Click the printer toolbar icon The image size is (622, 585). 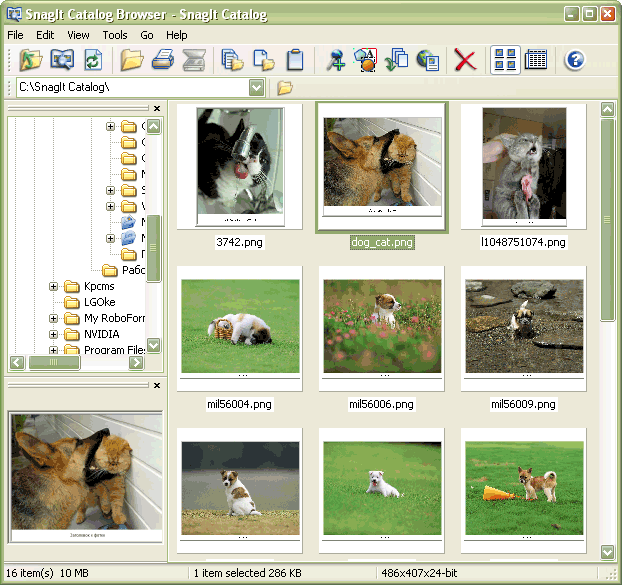click(163, 60)
